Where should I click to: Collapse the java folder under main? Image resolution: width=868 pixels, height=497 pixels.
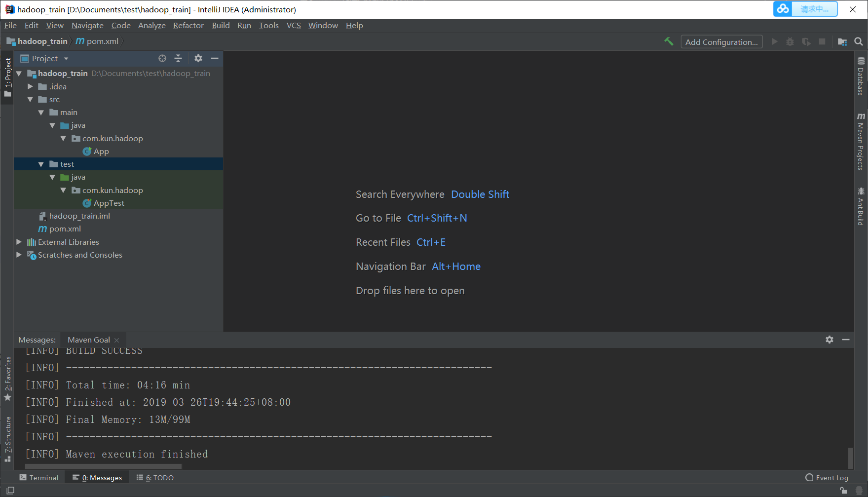click(x=52, y=125)
